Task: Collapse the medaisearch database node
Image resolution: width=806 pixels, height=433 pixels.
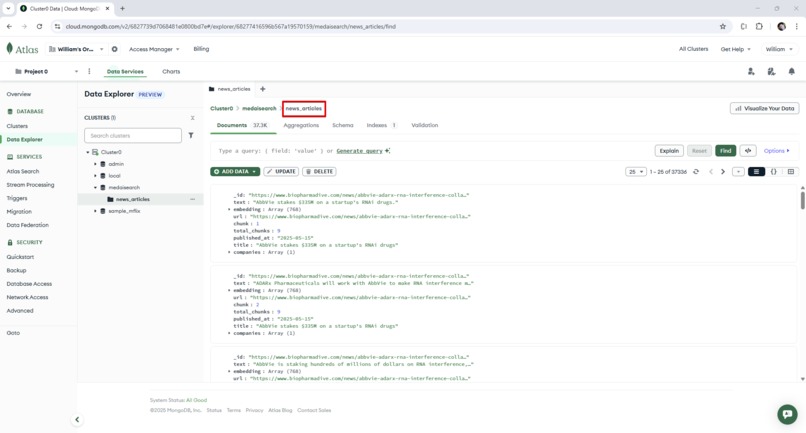Action: tap(95, 188)
